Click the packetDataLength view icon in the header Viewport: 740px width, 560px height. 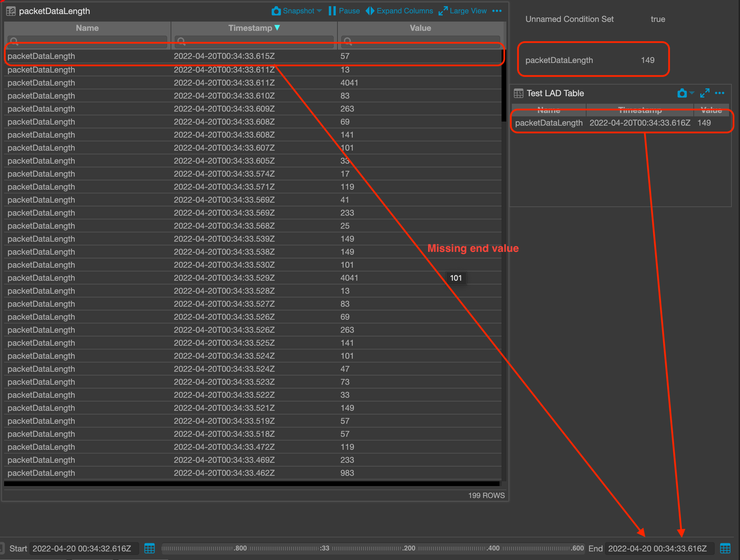pos(11,11)
